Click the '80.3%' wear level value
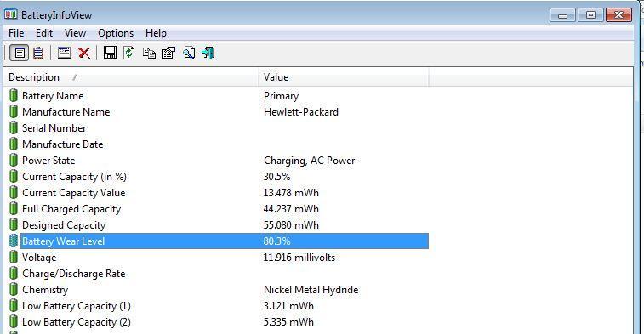This screenshot has height=334, width=644. (276, 241)
